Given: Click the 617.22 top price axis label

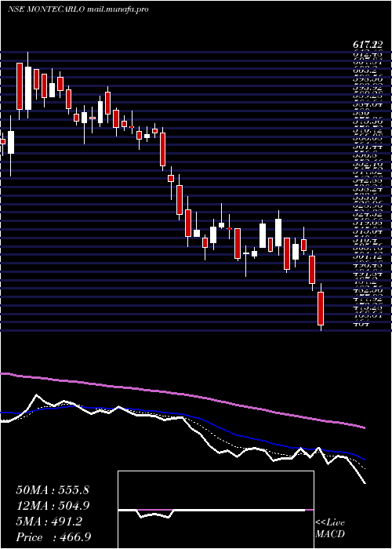Looking at the screenshot, I should tap(367, 45).
